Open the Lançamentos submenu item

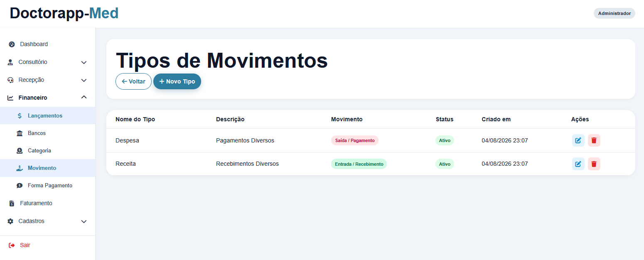(47, 115)
